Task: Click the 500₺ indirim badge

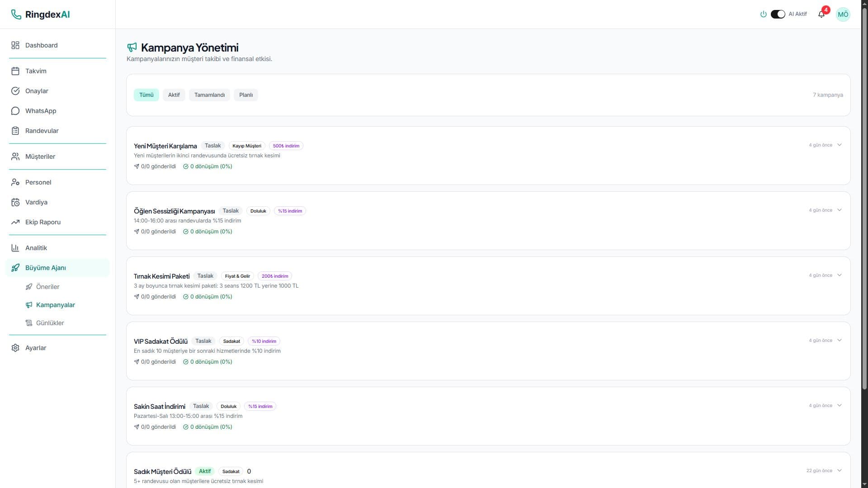Action: pos(286,146)
